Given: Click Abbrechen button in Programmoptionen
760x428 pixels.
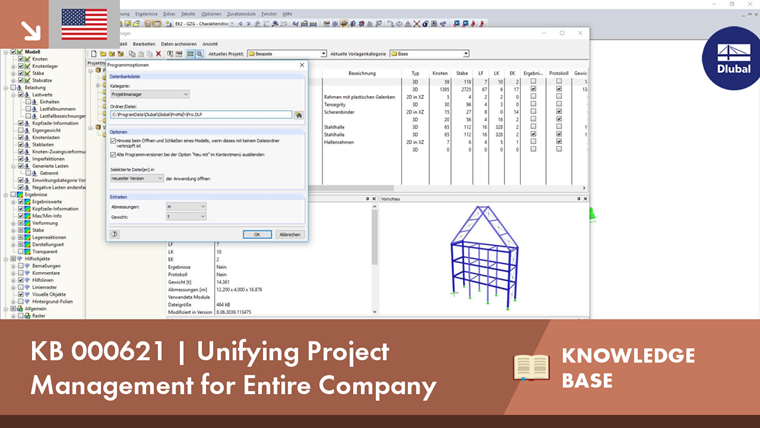Looking at the screenshot, I should pos(290,235).
